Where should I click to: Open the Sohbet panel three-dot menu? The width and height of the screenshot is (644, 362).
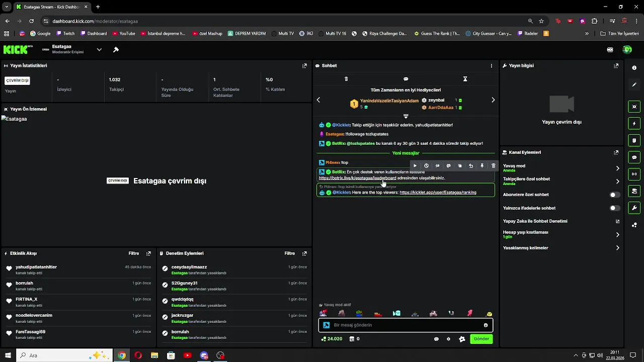[492, 66]
